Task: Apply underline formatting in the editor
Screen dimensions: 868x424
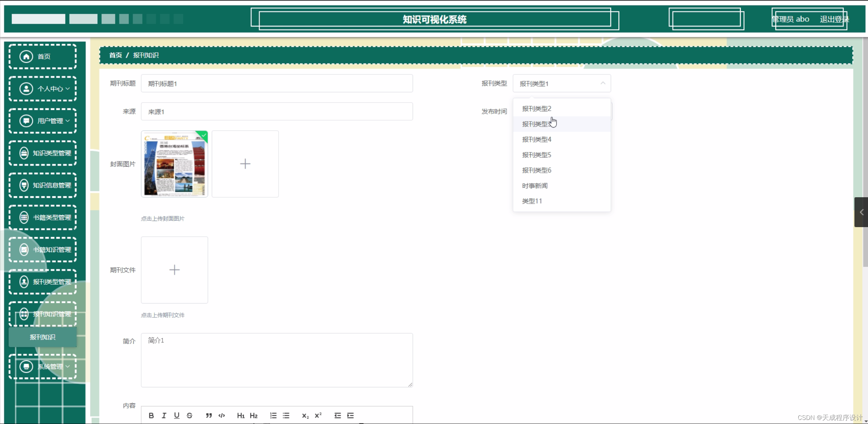Action: tap(176, 416)
